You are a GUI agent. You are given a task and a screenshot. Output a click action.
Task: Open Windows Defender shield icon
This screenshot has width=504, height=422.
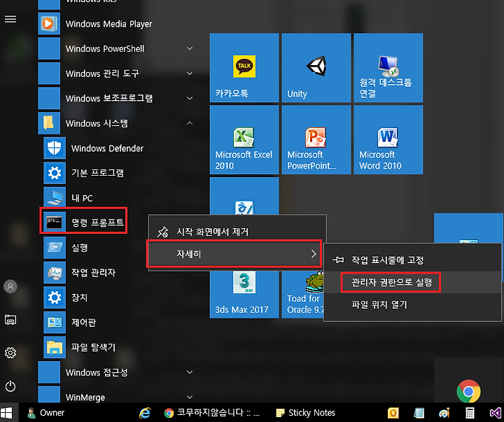[x=55, y=148]
